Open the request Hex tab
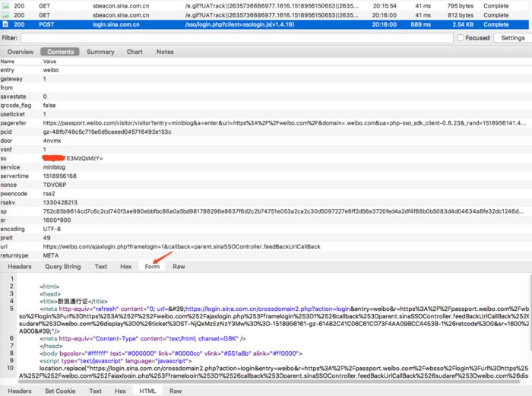The height and width of the screenshot is (396, 532). pyautogui.click(x=125, y=267)
